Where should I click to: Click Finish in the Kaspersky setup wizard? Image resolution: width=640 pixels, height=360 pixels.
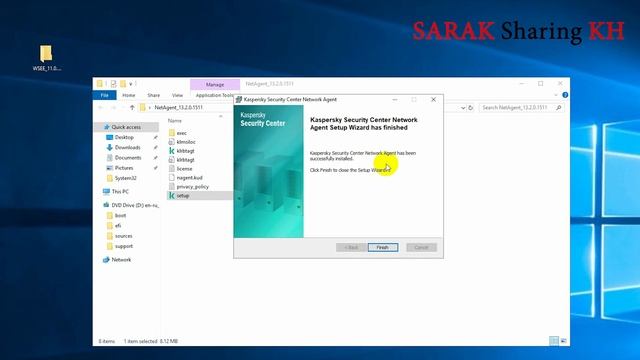click(x=382, y=247)
